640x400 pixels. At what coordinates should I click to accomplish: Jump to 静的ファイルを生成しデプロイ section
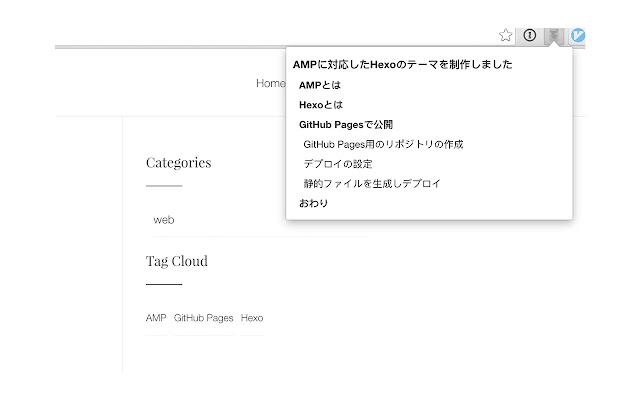(x=372, y=183)
